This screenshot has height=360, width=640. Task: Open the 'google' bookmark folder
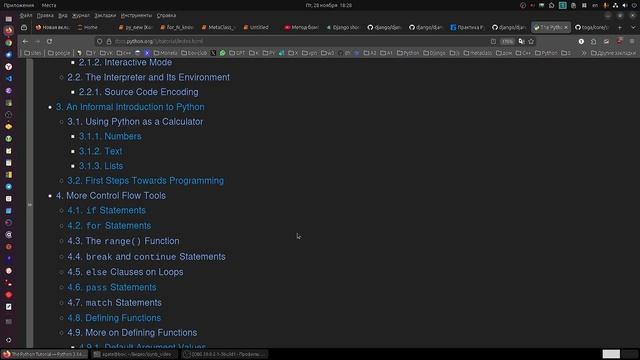click(x=59, y=53)
